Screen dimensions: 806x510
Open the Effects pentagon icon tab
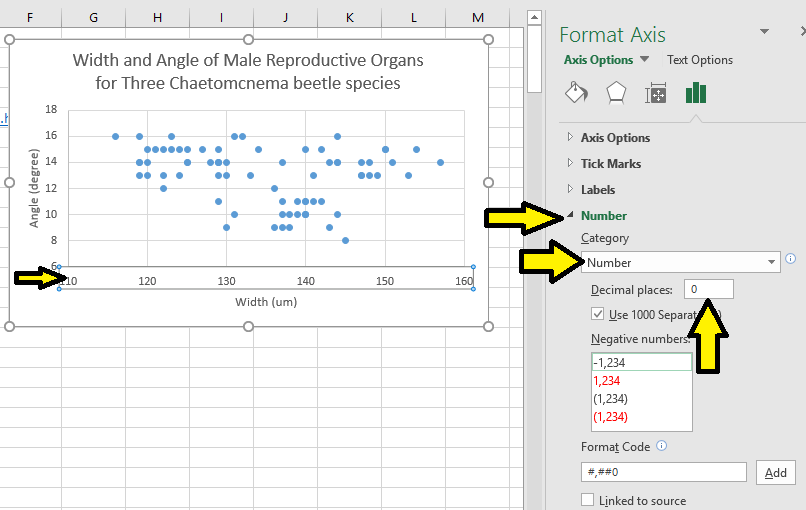[x=616, y=94]
